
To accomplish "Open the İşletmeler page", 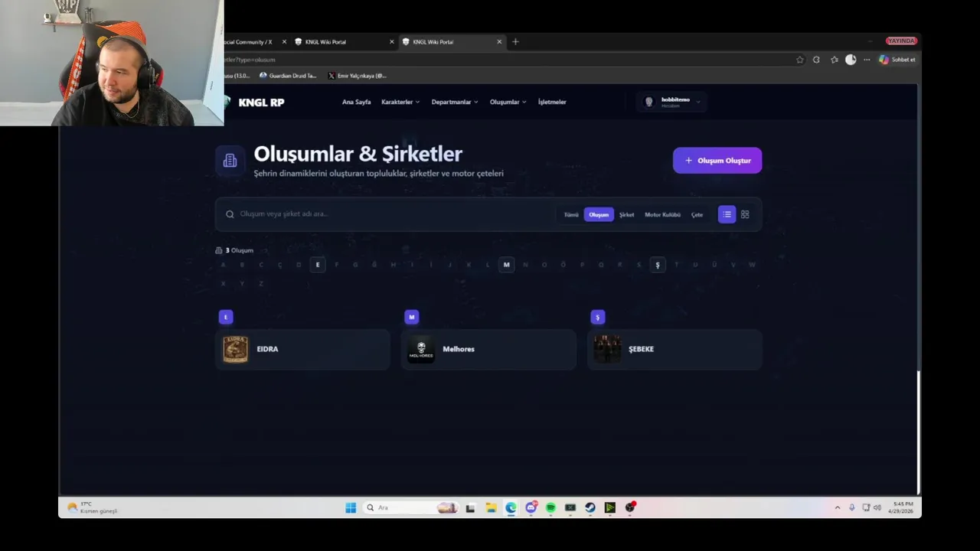I will pos(552,102).
